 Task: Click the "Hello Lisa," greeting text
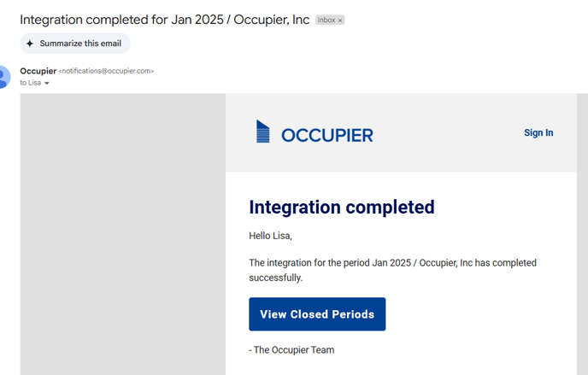(270, 236)
